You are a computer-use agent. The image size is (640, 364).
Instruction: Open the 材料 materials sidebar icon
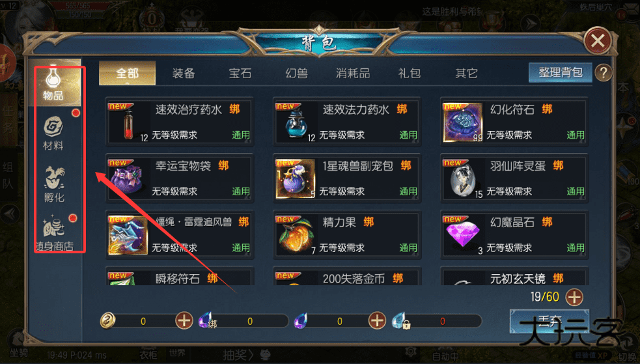tap(53, 133)
